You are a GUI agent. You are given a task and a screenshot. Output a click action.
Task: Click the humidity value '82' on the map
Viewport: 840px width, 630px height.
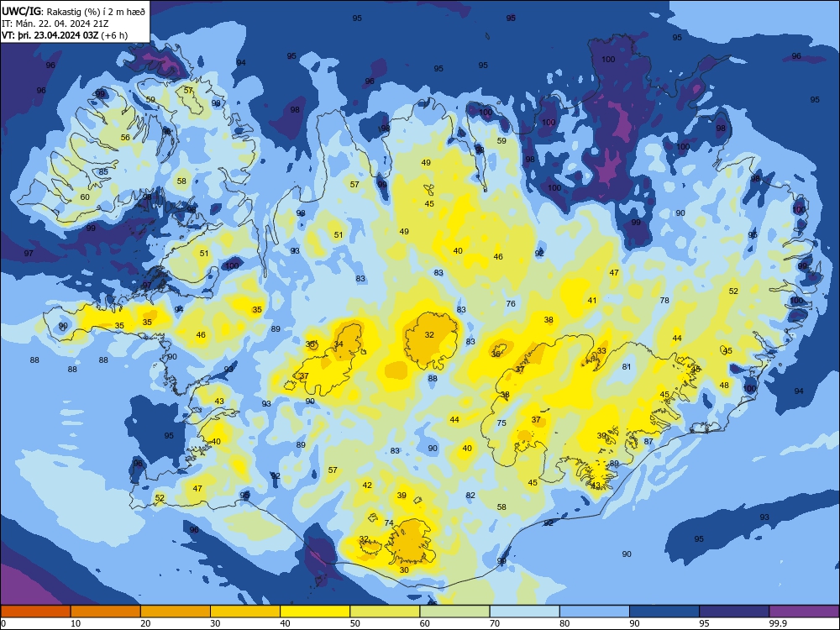coord(470,496)
